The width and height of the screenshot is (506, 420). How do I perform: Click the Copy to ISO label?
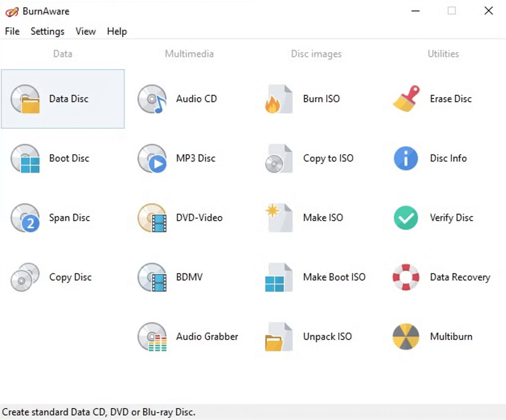point(328,158)
